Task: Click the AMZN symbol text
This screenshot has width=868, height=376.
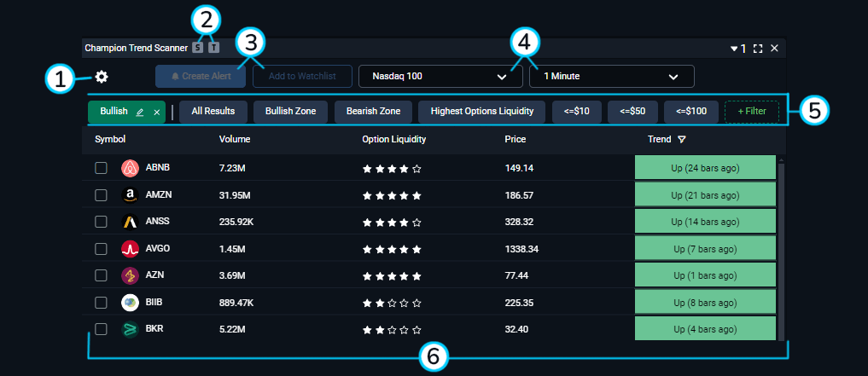Action: [x=158, y=194]
